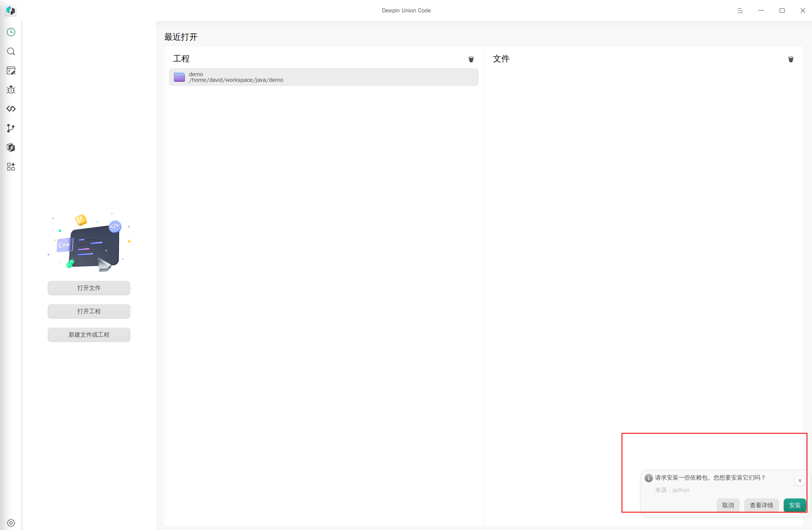
Task: Open the Debug (bug) sidebar icon
Action: coord(11,90)
